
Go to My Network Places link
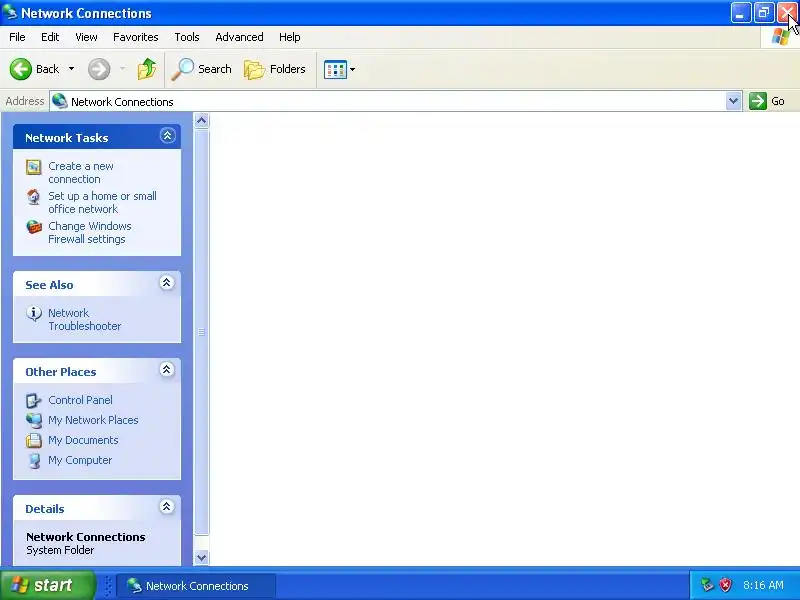[93, 420]
